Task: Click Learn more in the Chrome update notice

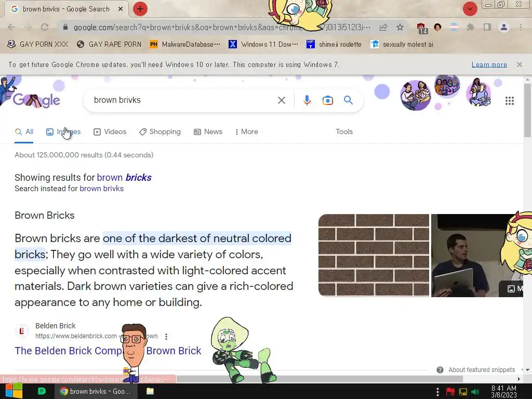Action: tap(489, 64)
